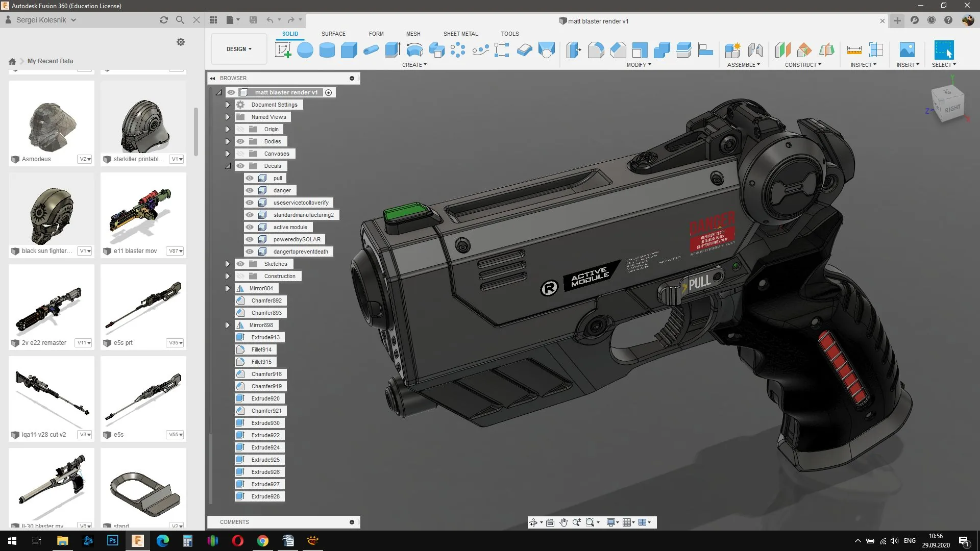Open the data panel grid icon
The height and width of the screenshot is (551, 980).
[213, 20]
